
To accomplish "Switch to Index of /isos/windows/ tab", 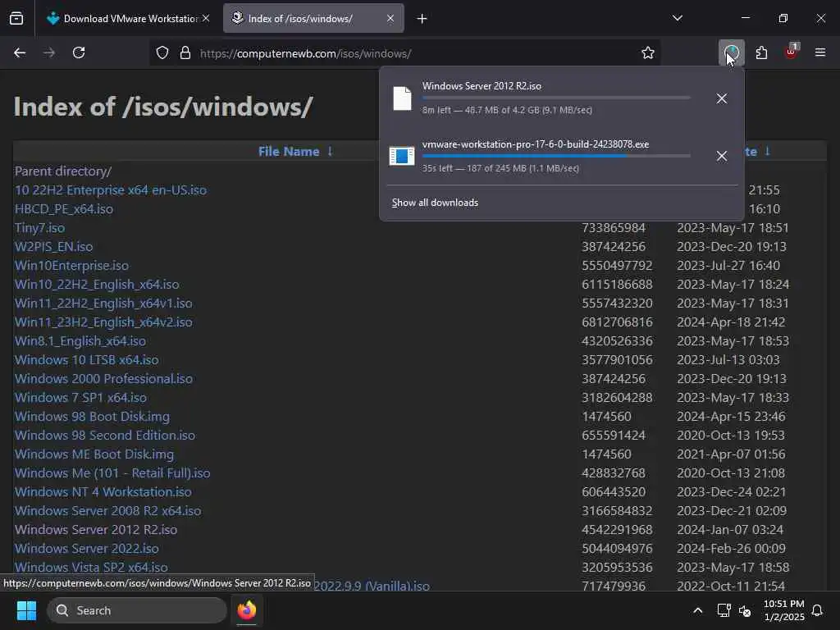I will [313, 19].
